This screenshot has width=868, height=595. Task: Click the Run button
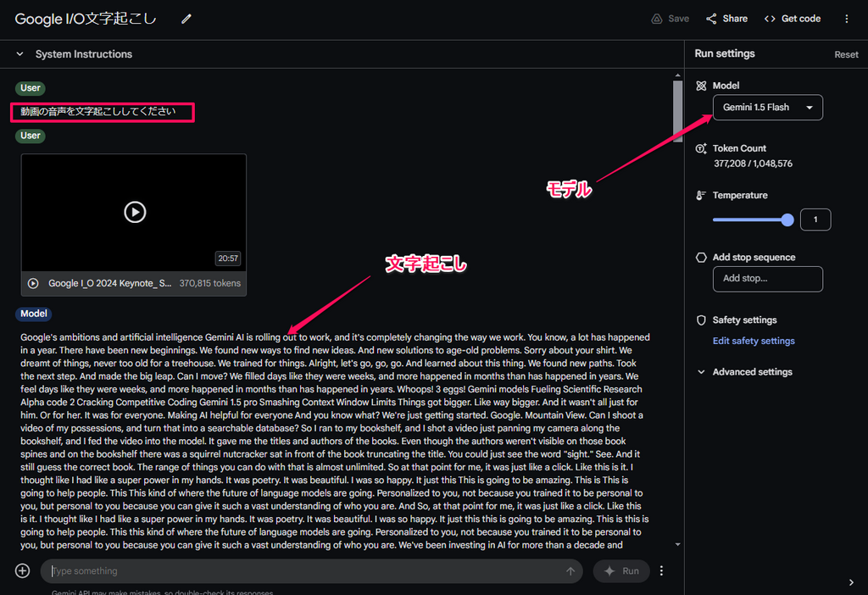click(621, 570)
